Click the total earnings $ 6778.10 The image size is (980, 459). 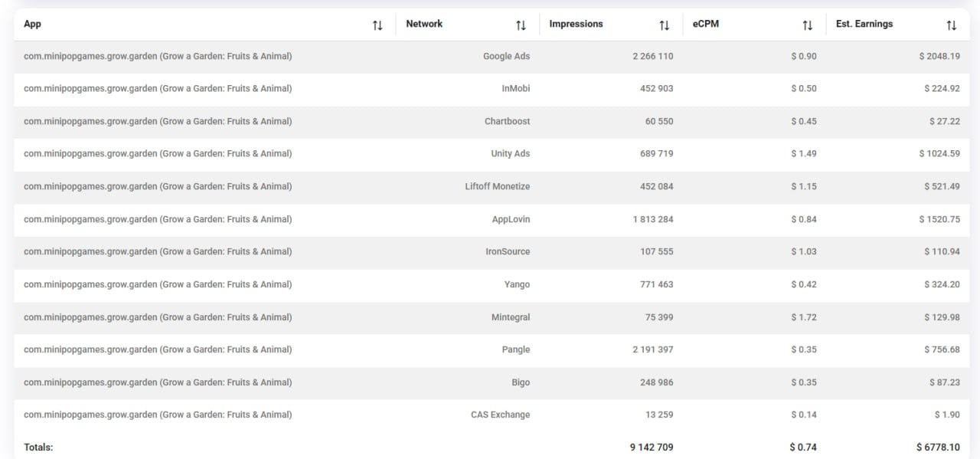click(938, 447)
